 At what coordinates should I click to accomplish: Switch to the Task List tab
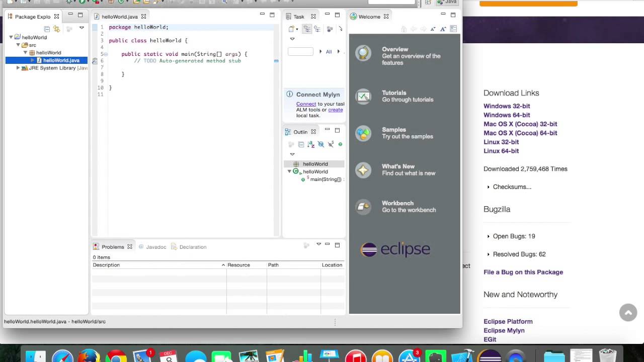point(299,17)
